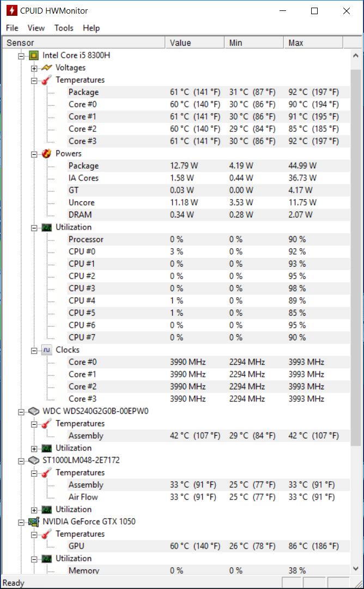Click the vertical scrollbar down arrow
The width and height of the screenshot is (364, 589).
[x=356, y=569]
